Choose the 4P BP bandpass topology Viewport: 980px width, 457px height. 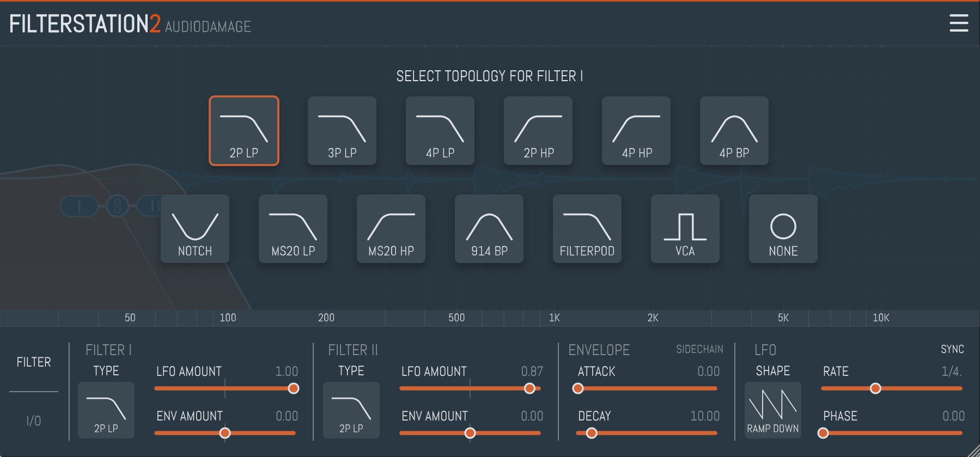(x=734, y=131)
